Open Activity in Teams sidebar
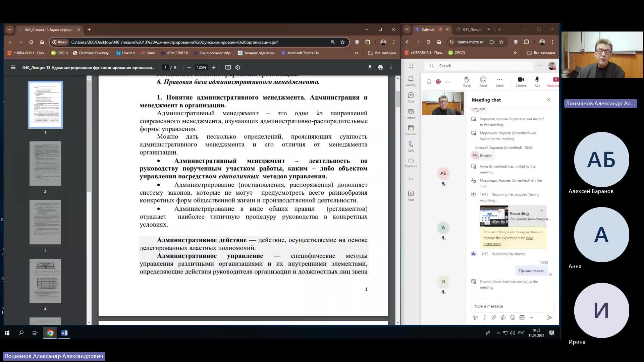 tap(411, 81)
